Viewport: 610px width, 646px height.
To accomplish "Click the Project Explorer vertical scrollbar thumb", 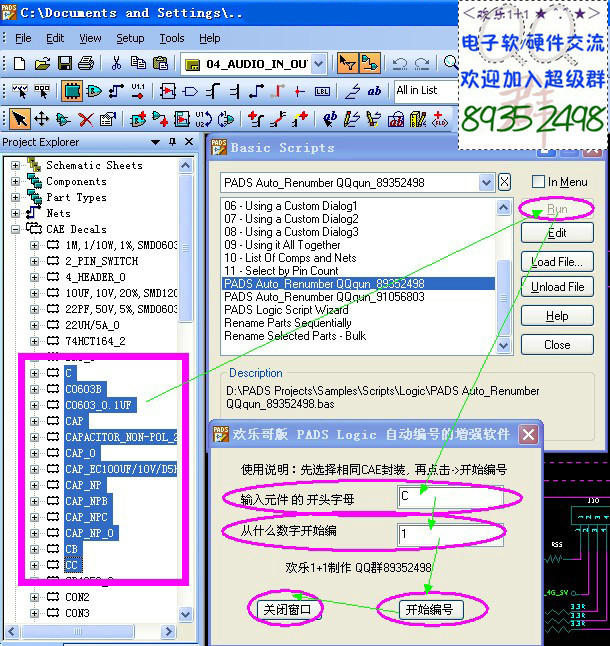I will (186, 248).
